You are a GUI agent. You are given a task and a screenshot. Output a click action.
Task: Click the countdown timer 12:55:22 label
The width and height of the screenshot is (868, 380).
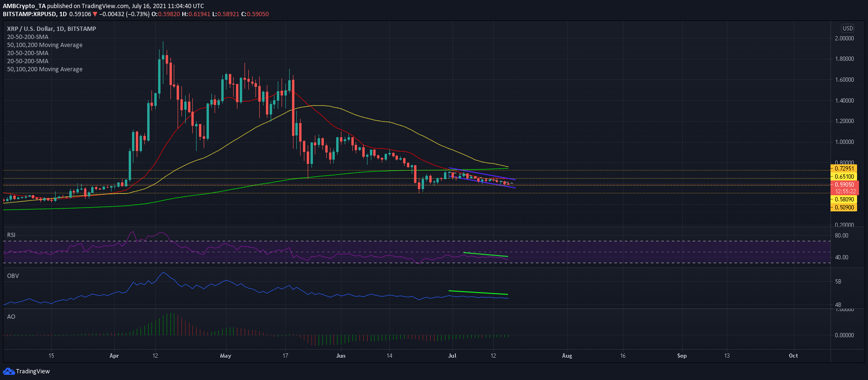point(846,191)
